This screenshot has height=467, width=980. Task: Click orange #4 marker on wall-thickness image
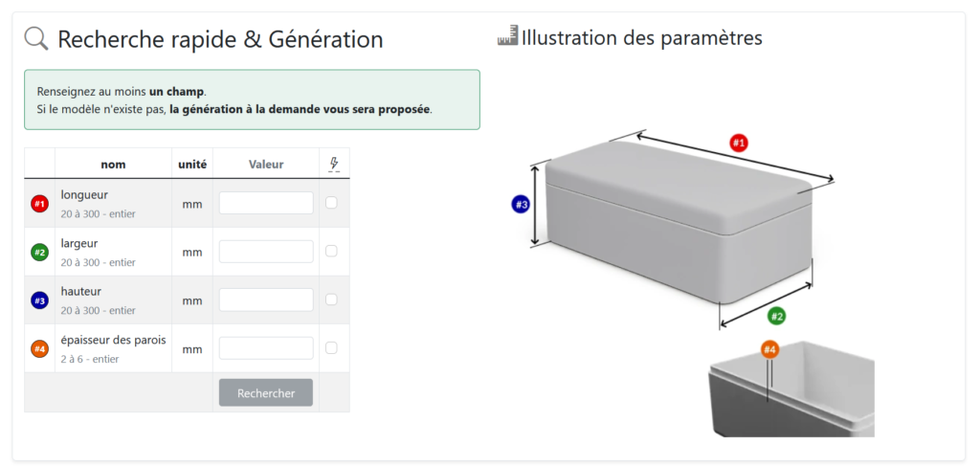pos(769,349)
